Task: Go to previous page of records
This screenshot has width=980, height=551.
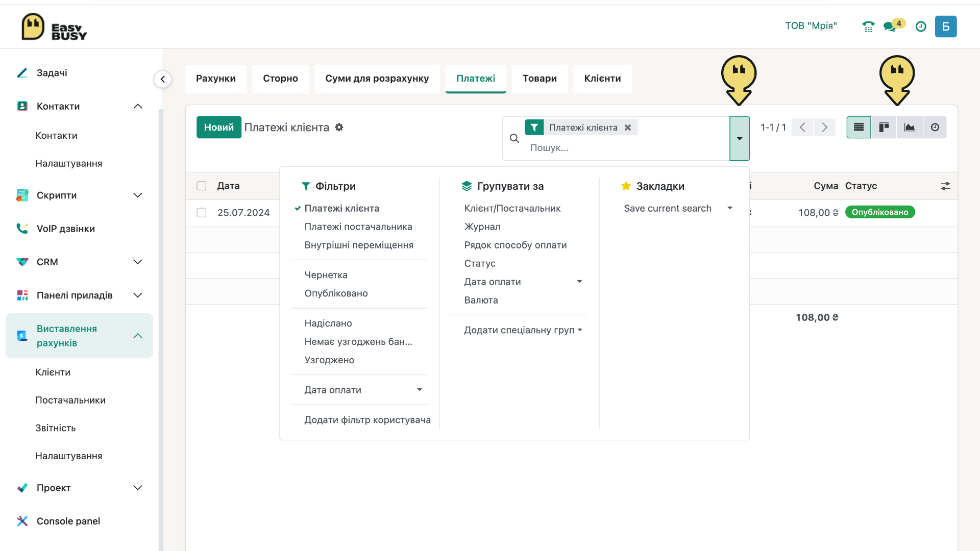Action: [x=802, y=127]
